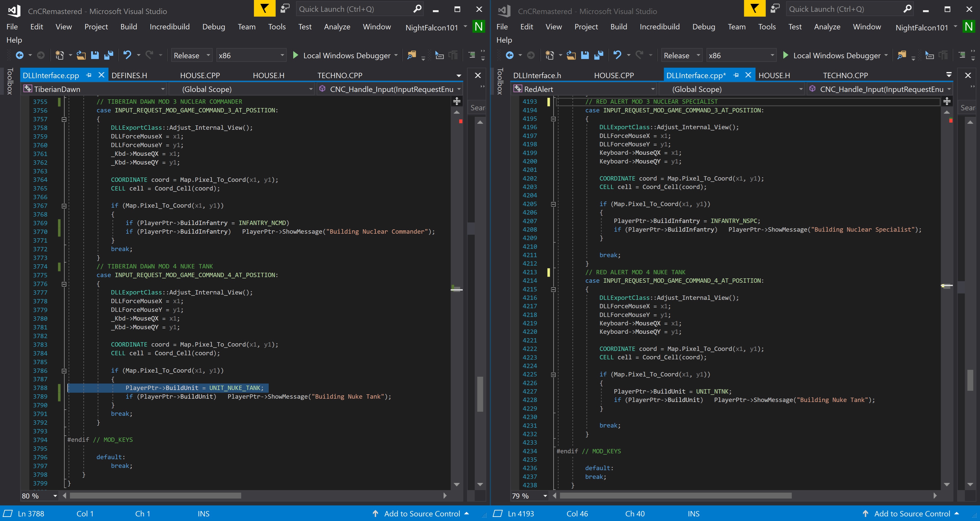Open zoom 80 % dropdown in left editor
The height and width of the screenshot is (521, 980).
[x=55, y=496]
